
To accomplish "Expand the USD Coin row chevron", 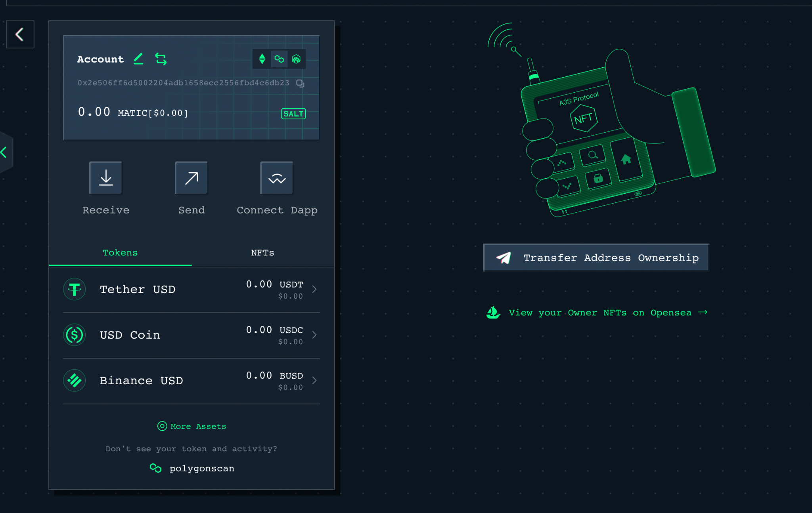I will point(314,335).
